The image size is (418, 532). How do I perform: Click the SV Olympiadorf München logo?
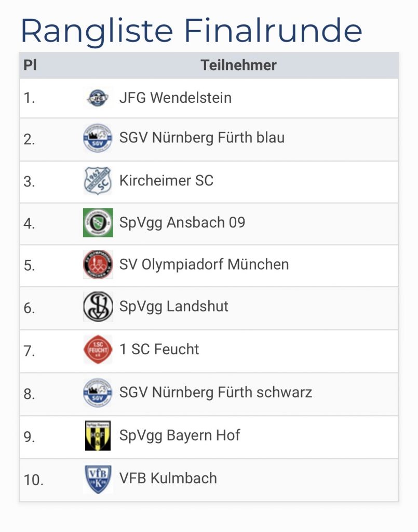point(98,264)
